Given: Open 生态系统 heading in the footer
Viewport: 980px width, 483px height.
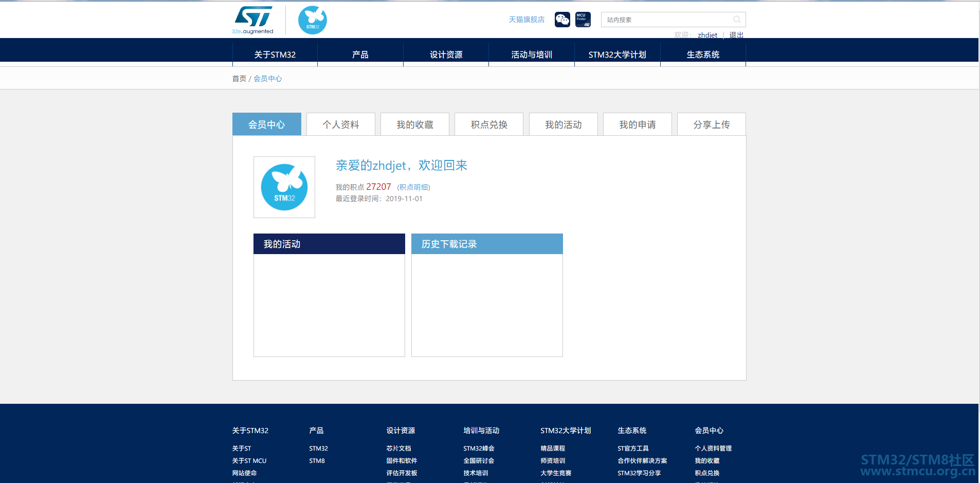Looking at the screenshot, I should click(x=632, y=431).
